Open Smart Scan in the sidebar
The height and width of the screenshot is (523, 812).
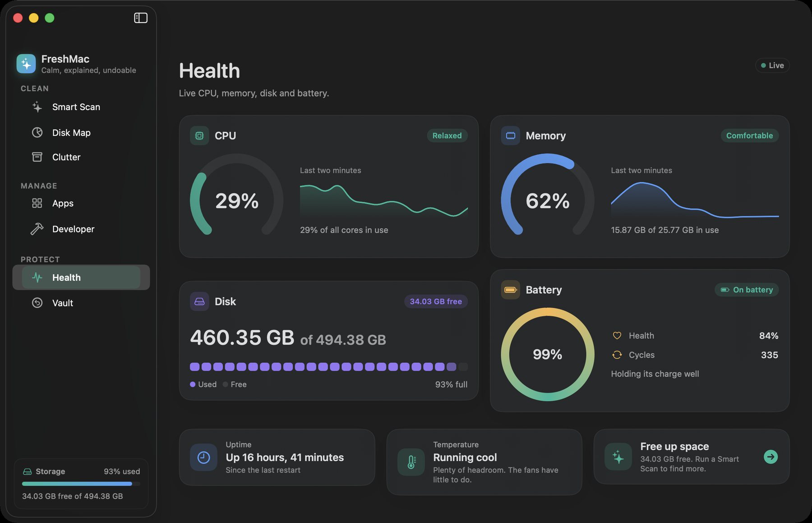81,107
